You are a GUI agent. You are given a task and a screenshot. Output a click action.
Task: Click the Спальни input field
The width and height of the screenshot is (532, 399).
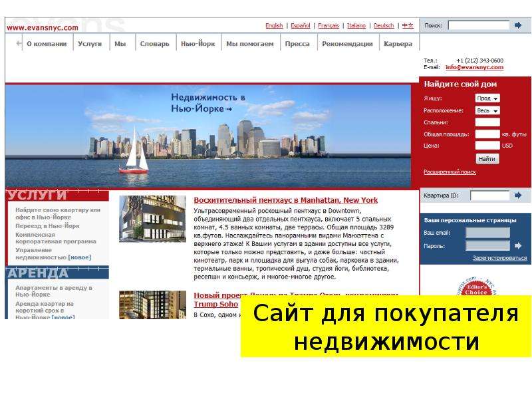point(487,122)
